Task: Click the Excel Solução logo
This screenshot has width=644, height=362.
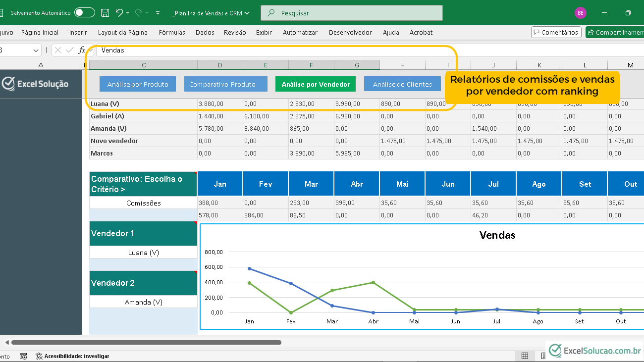Action: [35, 84]
